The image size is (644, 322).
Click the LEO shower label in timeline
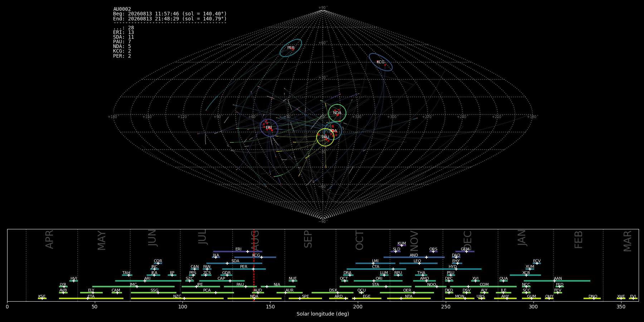pos(417,261)
